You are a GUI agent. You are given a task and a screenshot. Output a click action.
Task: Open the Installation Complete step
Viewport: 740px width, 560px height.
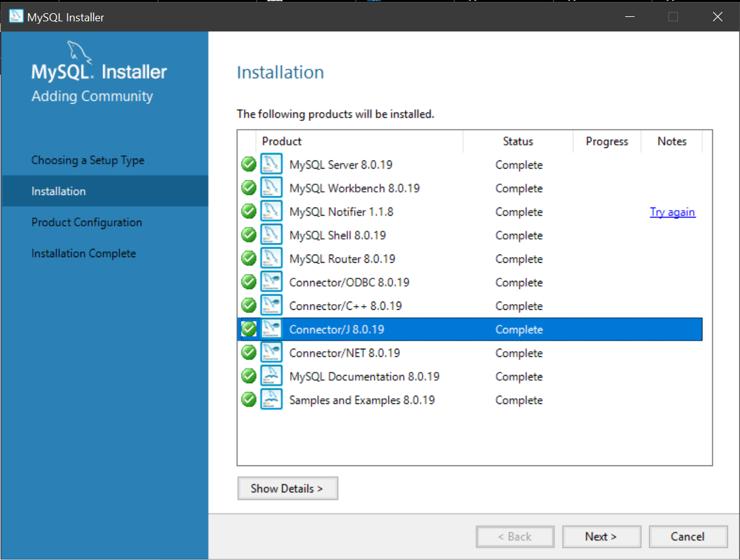click(83, 253)
